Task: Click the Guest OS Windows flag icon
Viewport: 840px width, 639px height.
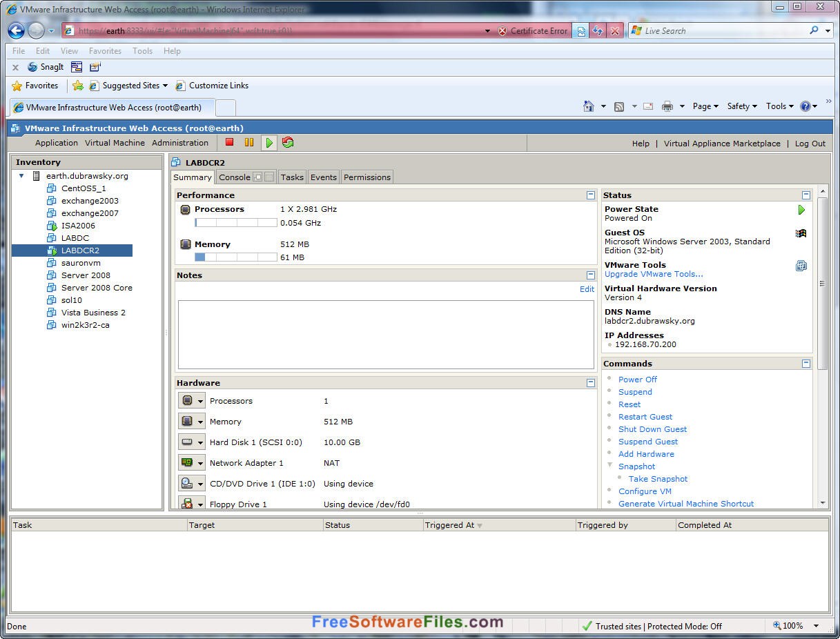Action: [x=801, y=233]
